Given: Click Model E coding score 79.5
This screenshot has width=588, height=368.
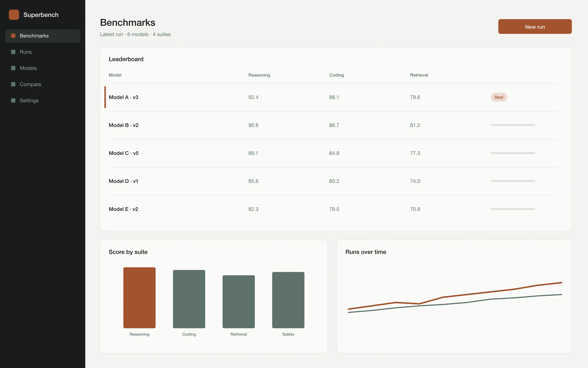Looking at the screenshot, I should (334, 209).
